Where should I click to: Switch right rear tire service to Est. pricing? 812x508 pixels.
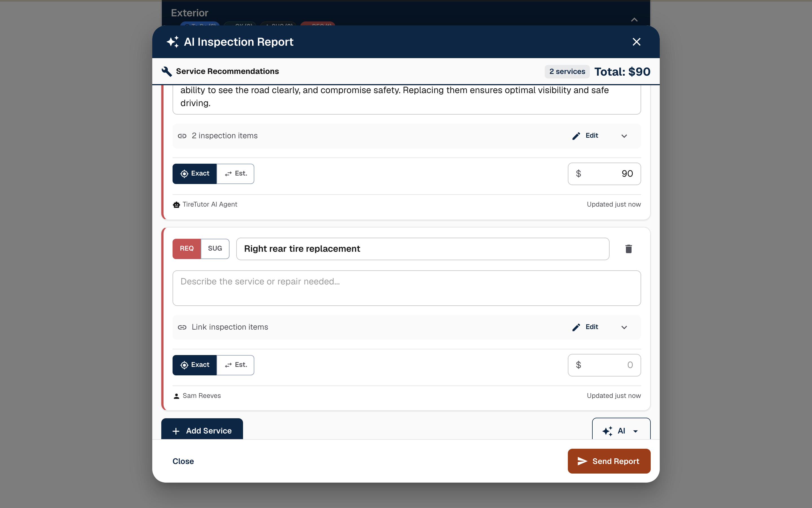(x=235, y=365)
